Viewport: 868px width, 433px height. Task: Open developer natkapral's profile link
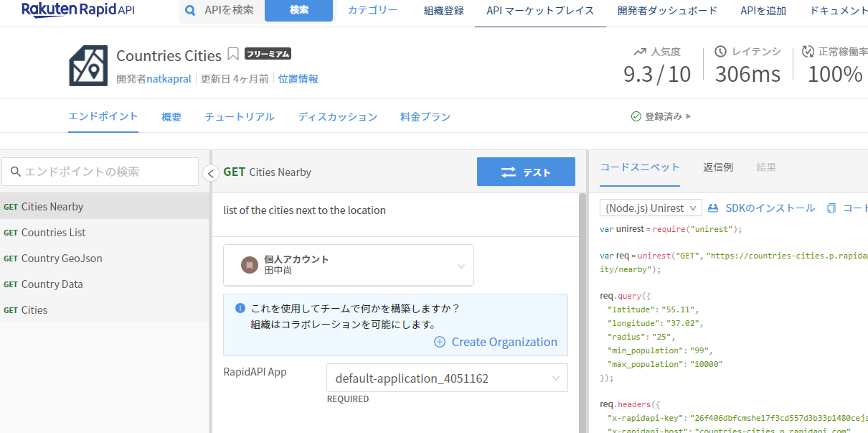[x=169, y=79]
